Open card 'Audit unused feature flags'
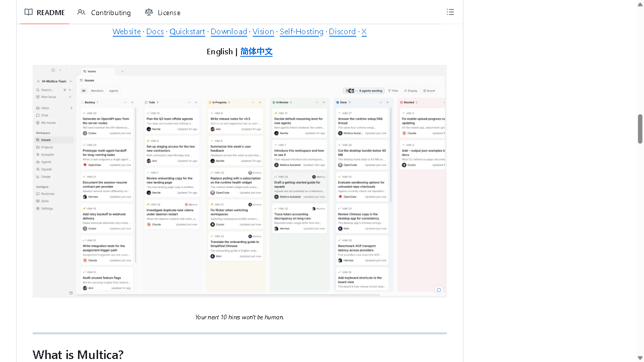Image resolution: width=644 pixels, height=362 pixels. pyautogui.click(x=108, y=280)
